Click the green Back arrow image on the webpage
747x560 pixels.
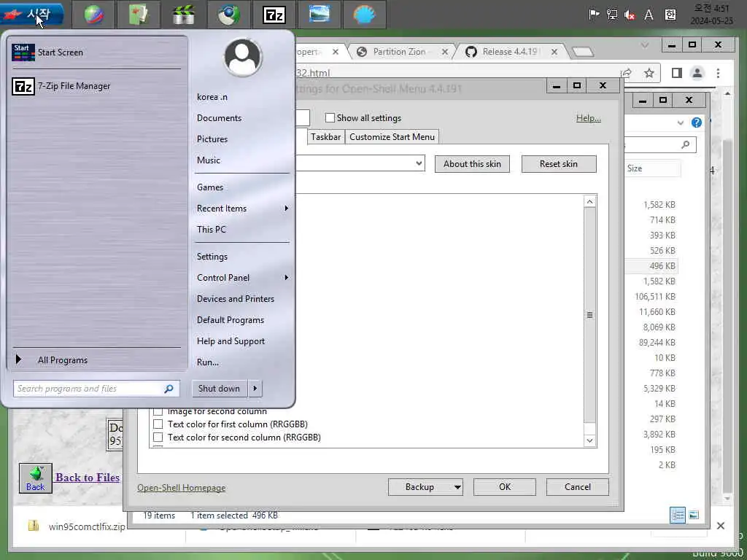(36, 478)
